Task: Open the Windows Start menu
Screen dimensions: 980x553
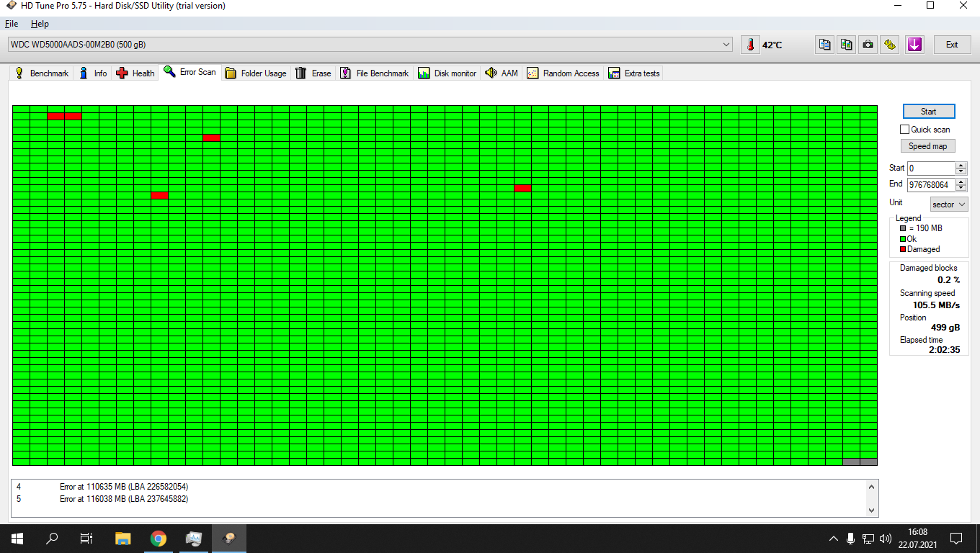Action: pos(17,539)
